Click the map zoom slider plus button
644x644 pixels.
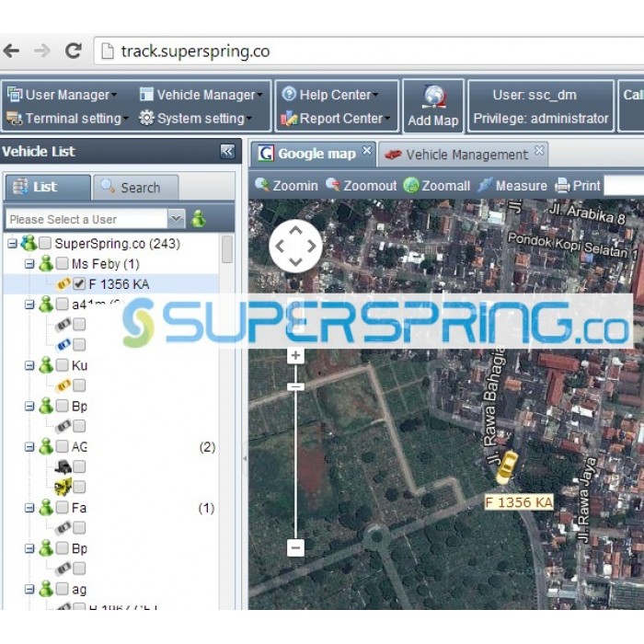[x=295, y=356]
